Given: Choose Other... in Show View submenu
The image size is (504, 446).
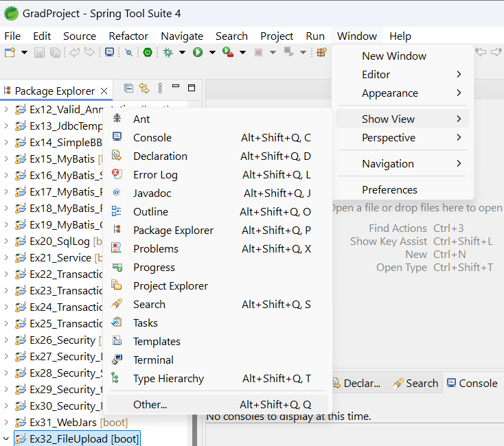Looking at the screenshot, I should point(217,405).
